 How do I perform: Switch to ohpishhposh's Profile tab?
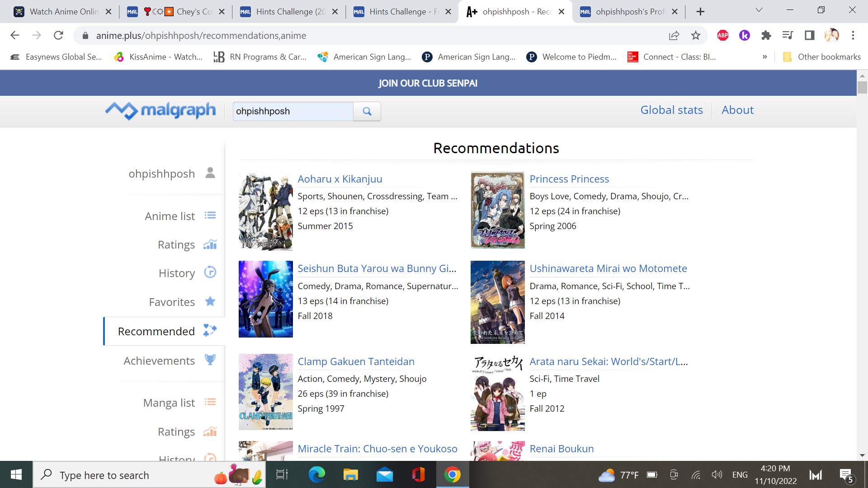[630, 12]
